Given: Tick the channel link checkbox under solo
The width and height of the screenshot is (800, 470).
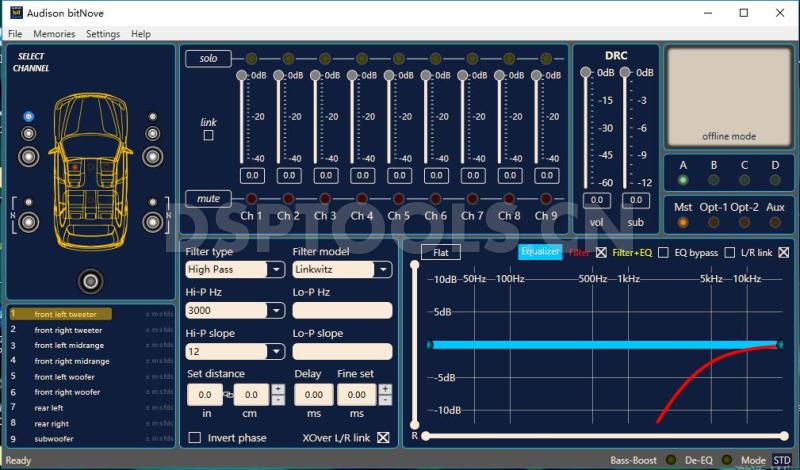Looking at the screenshot, I should [x=208, y=136].
